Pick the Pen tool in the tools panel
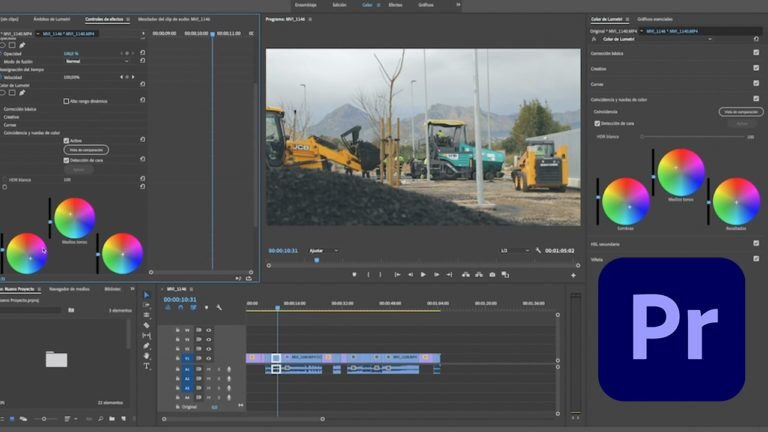The image size is (768, 432). [x=146, y=346]
